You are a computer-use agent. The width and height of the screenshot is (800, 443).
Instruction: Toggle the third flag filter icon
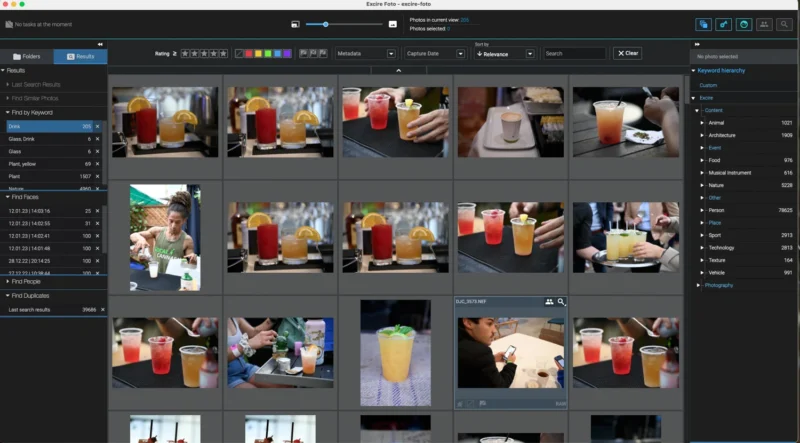[x=323, y=53]
